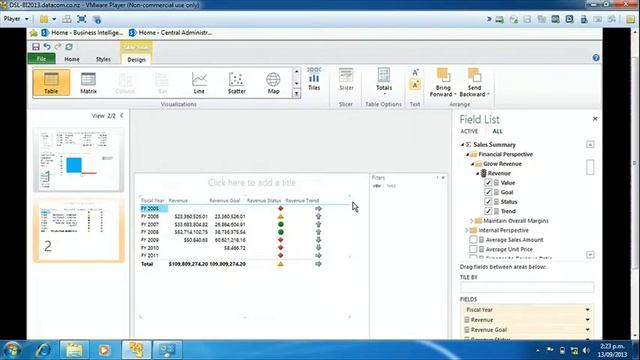Choose the Line chart visualization
640x360 pixels.
(199, 83)
